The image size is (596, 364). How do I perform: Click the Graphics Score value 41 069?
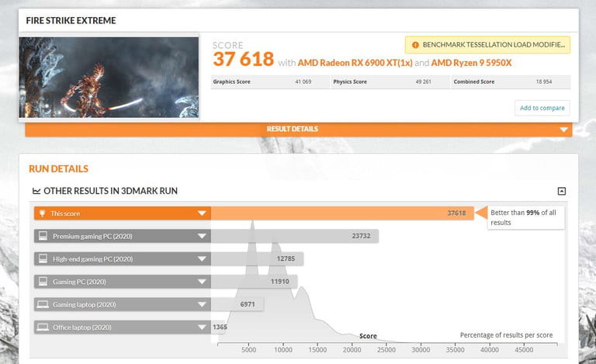303,81
